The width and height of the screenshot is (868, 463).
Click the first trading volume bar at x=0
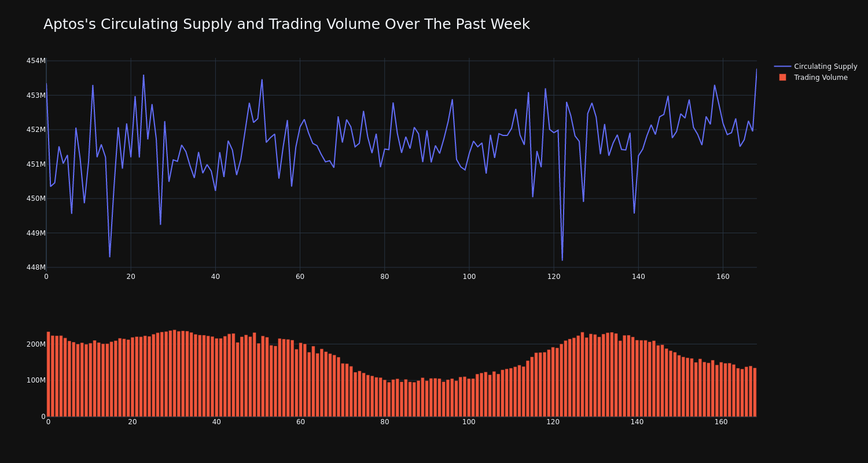point(48,374)
